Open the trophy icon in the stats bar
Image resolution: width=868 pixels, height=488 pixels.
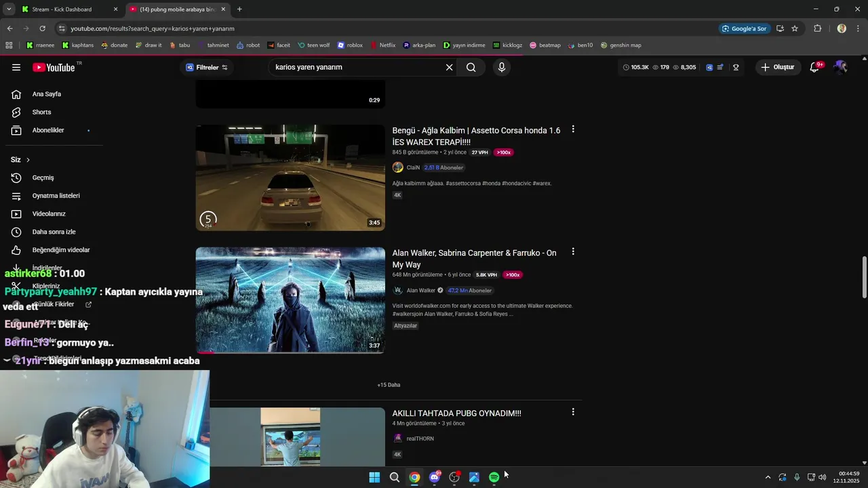click(x=736, y=67)
